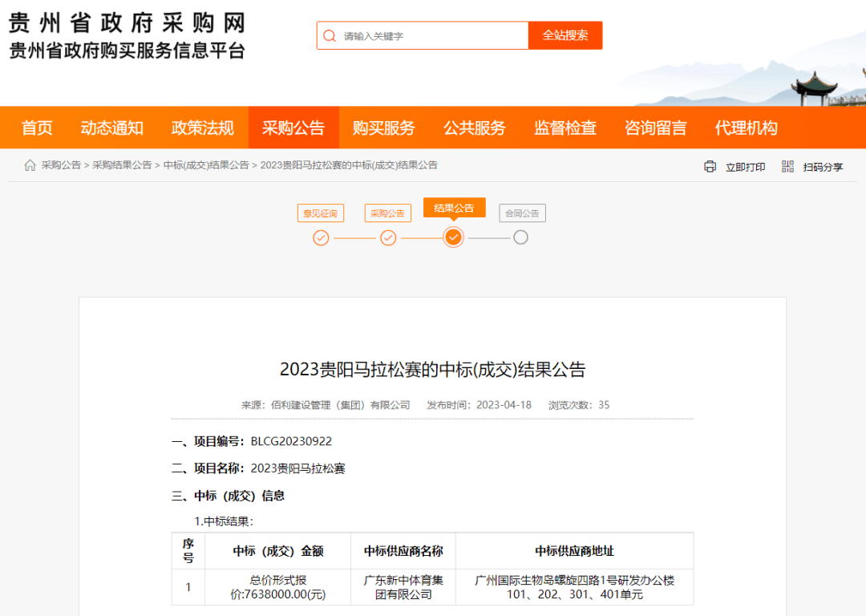866x616 pixels.
Task: Click the 贵州省政府采购网 site logo
Action: pos(127,23)
